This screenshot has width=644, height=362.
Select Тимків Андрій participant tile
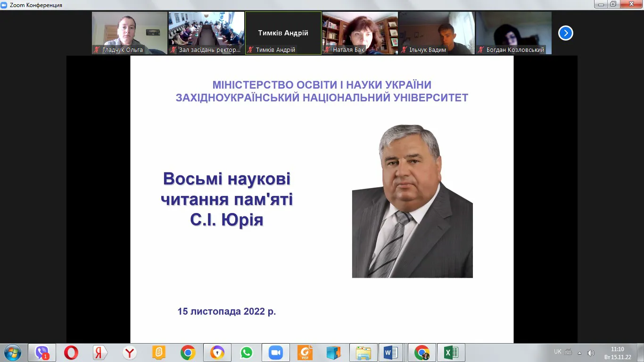pos(283,33)
